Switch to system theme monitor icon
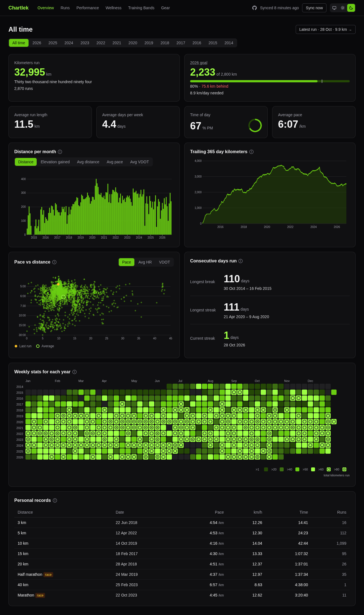 click(x=334, y=8)
